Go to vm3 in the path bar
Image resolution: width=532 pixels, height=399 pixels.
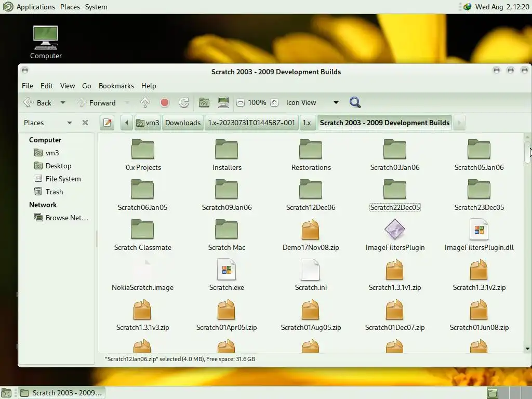coord(148,123)
